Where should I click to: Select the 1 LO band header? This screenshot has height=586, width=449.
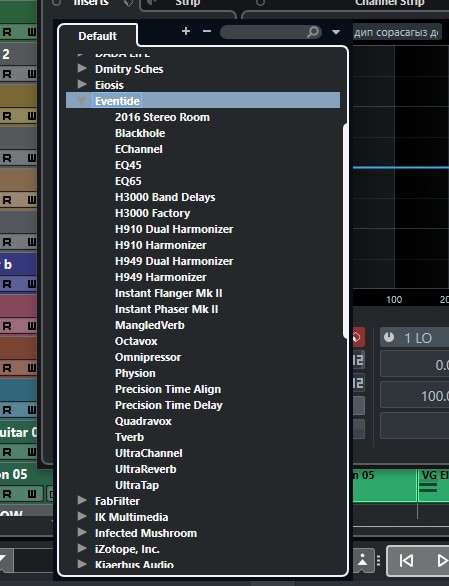pyautogui.click(x=415, y=337)
